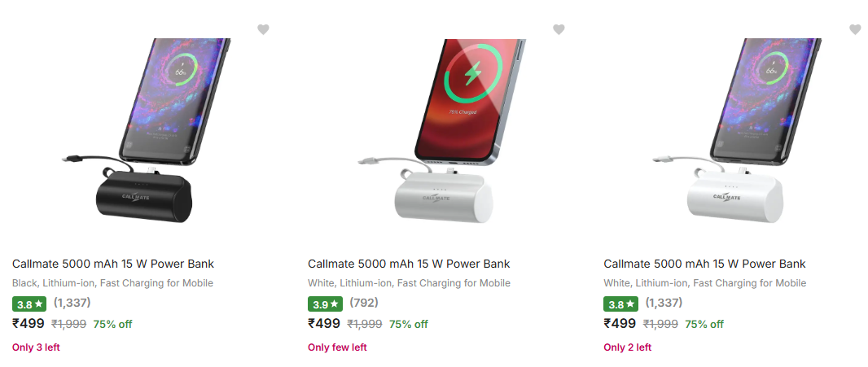Click title of rightmost Callmate power bank
868x367 pixels.
click(704, 264)
